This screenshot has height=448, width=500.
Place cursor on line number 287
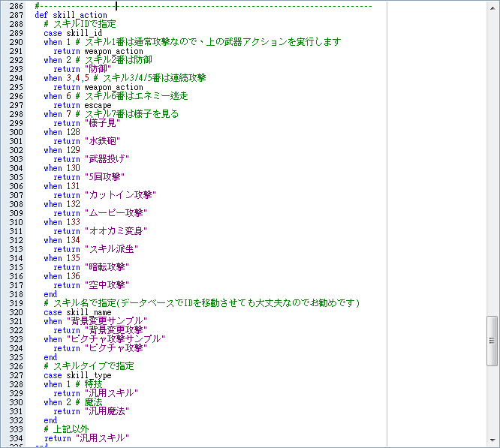(x=16, y=15)
